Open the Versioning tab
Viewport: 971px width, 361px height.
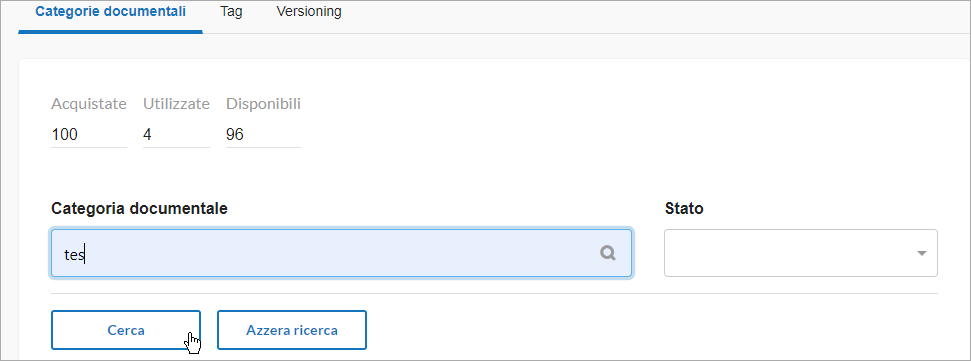pos(309,12)
